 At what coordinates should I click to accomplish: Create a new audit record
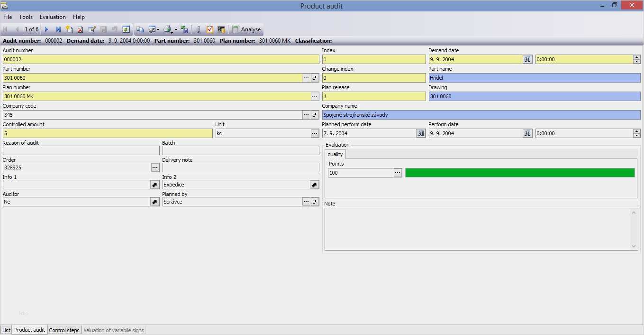[69, 29]
